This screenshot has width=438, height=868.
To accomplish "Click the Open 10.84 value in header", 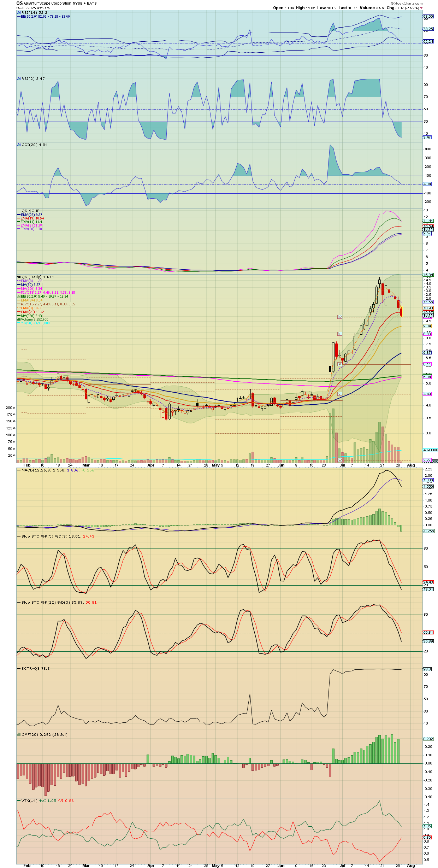I will [x=284, y=8].
